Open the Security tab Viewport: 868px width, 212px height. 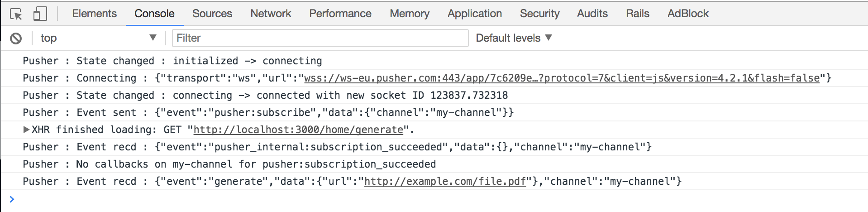click(x=539, y=14)
